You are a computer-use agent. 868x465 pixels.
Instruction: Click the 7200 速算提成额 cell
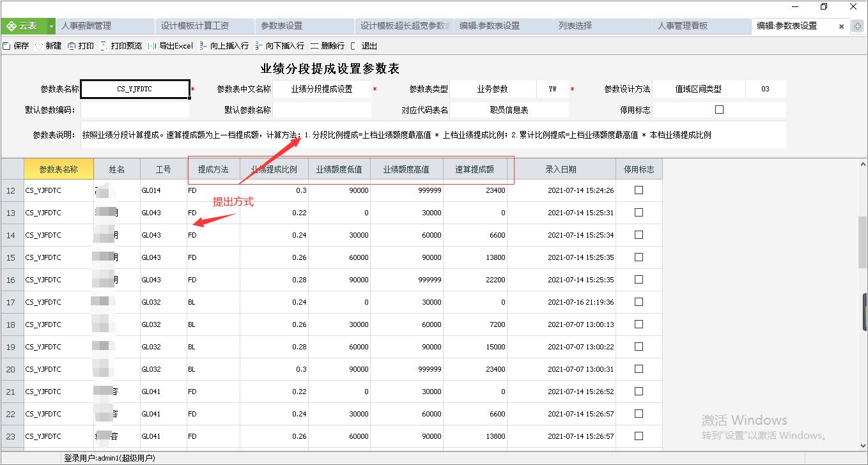(475, 324)
